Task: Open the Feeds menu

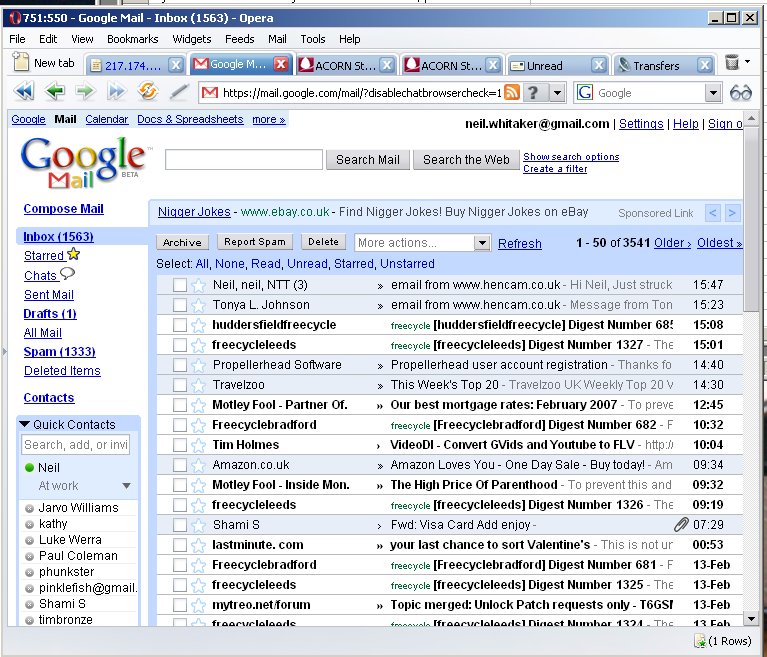Action: coord(239,39)
